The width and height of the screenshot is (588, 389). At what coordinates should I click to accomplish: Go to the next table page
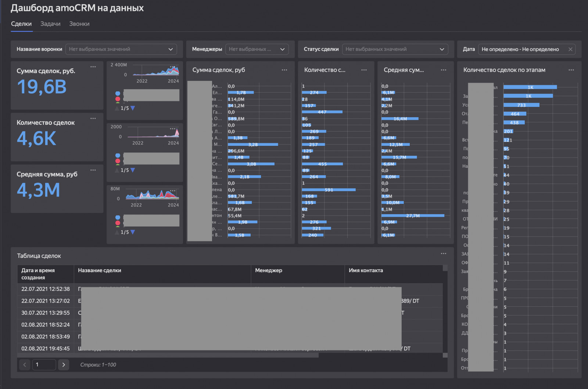tap(64, 365)
